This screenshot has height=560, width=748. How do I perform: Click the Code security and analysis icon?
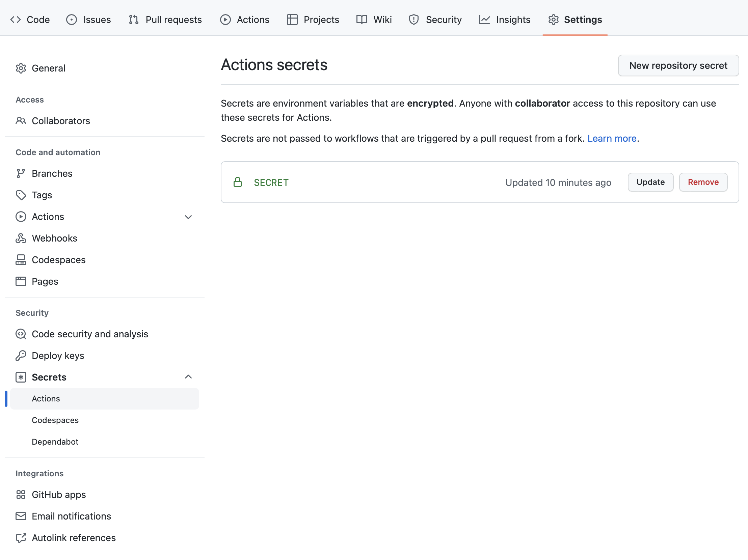coord(21,334)
